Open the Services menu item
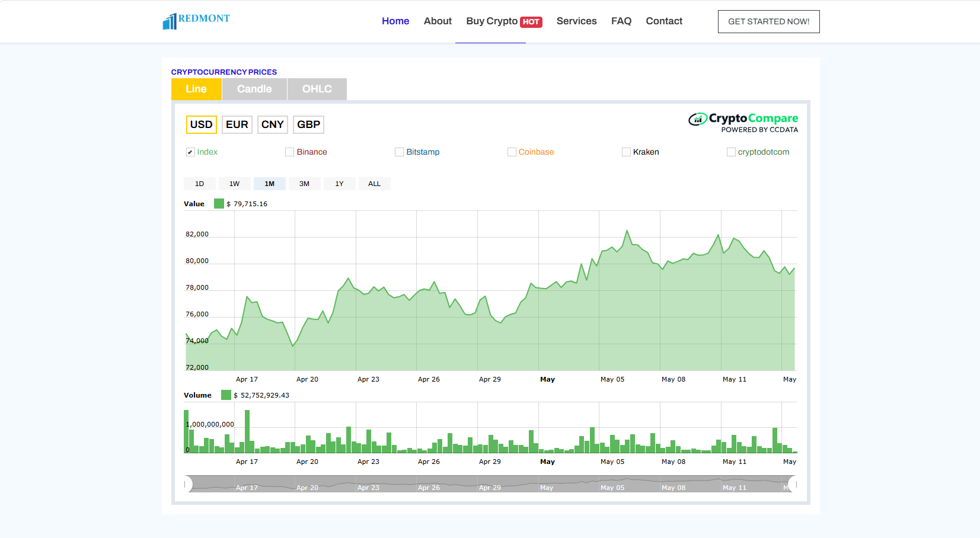980x538 pixels. tap(577, 21)
